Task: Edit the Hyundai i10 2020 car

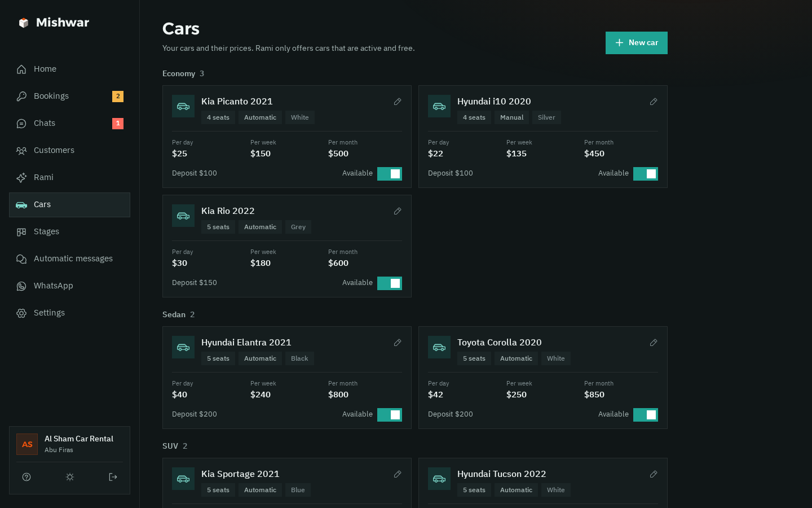Action: (x=654, y=102)
